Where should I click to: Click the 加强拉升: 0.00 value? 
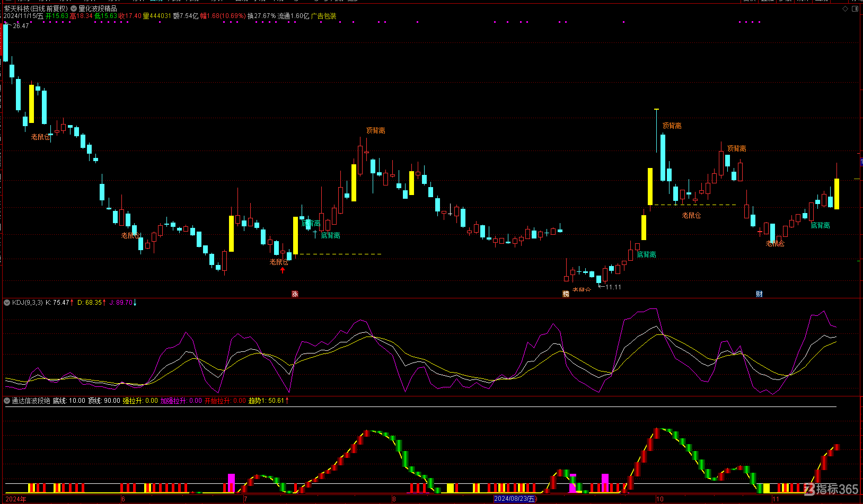(x=181, y=401)
